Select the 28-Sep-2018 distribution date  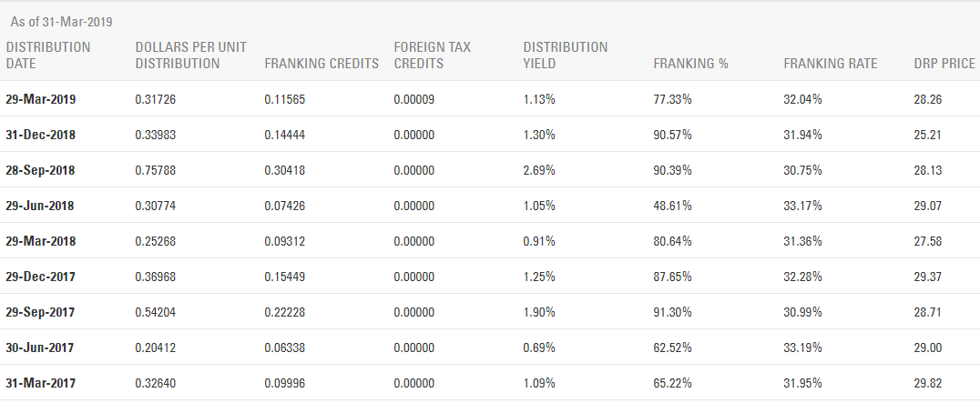click(x=40, y=170)
